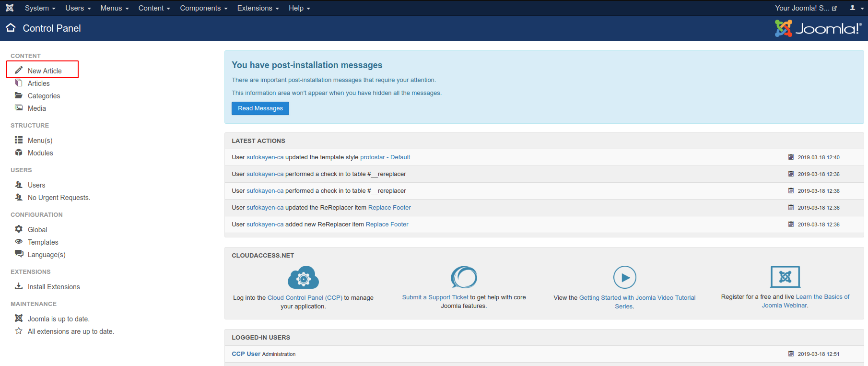
Task: Click timestamp 2019-03-18 12:51
Action: pyautogui.click(x=819, y=354)
